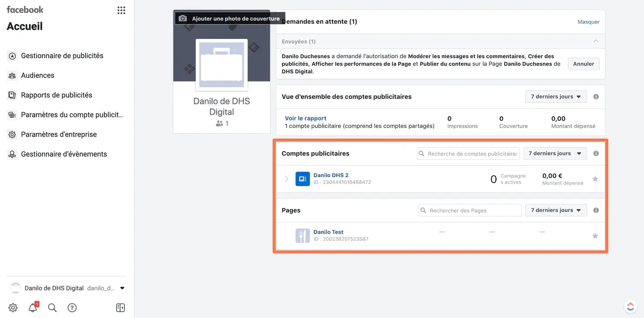
Task: Click the search magnifier in bottom bar
Action: point(52,308)
